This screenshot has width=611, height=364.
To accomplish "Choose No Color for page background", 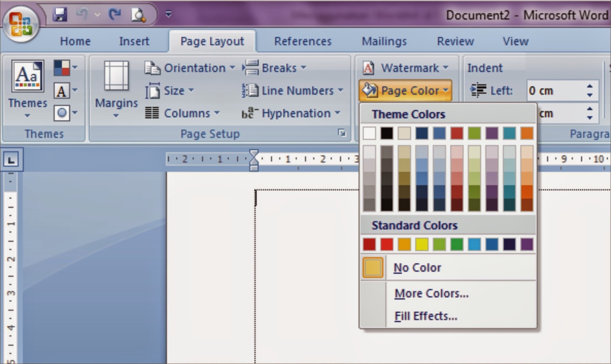I will (417, 267).
